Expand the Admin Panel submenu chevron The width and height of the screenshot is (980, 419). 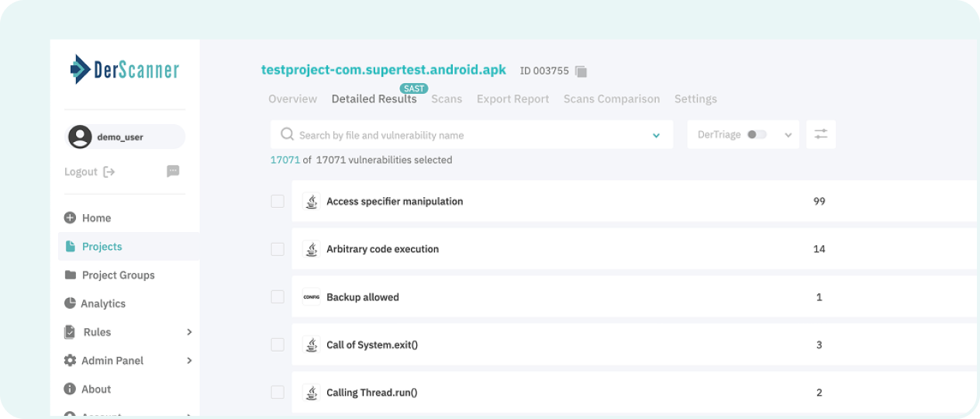click(x=189, y=361)
